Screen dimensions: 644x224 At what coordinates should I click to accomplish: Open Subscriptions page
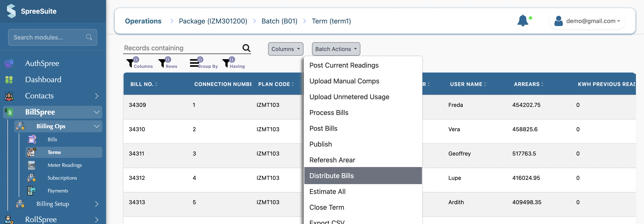[62, 178]
